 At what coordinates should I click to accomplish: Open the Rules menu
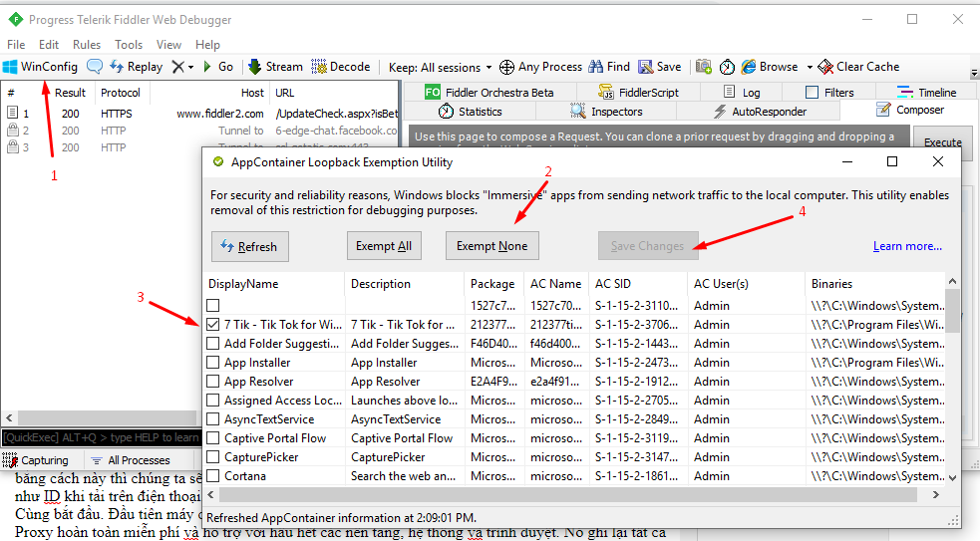87,45
